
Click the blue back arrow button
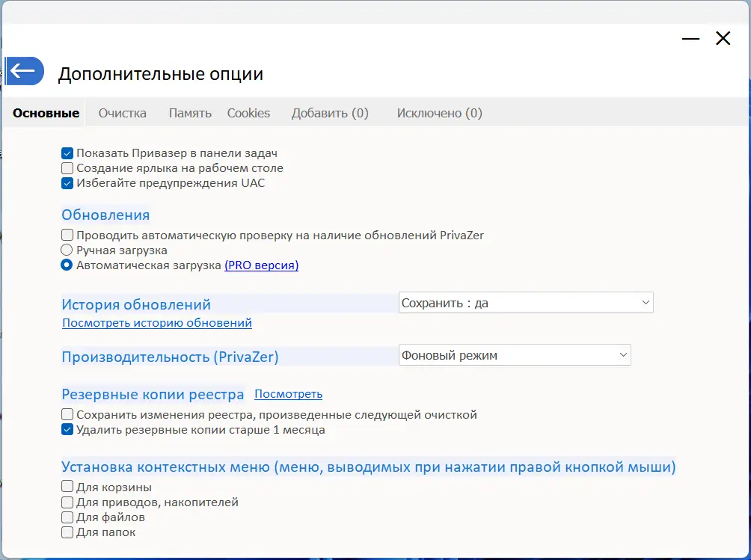tap(24, 71)
